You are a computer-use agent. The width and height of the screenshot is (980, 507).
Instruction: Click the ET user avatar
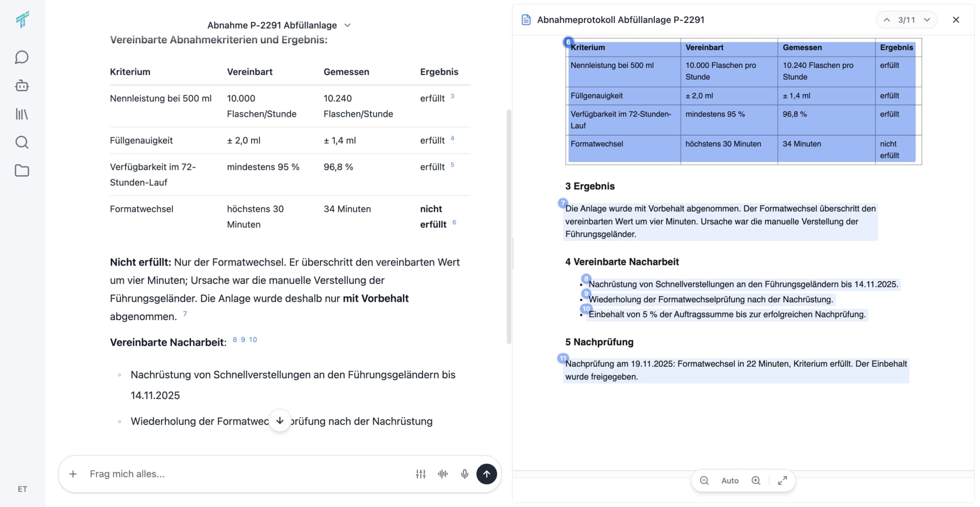22,489
